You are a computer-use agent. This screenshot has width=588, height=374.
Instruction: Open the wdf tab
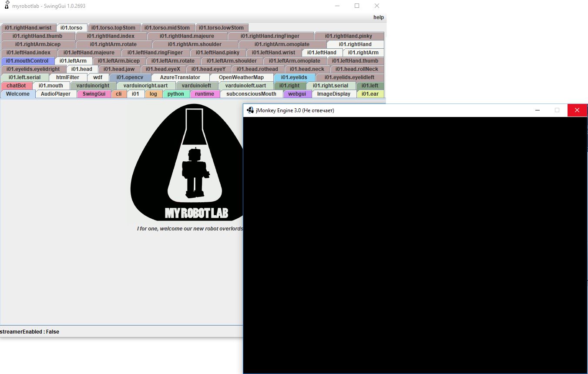98,77
